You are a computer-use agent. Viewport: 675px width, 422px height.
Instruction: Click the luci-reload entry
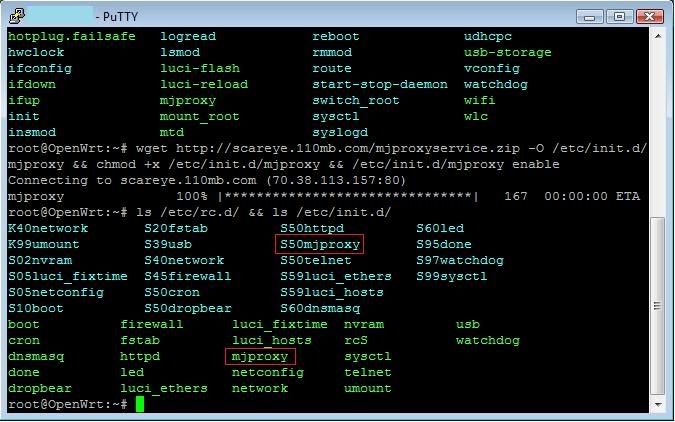204,84
